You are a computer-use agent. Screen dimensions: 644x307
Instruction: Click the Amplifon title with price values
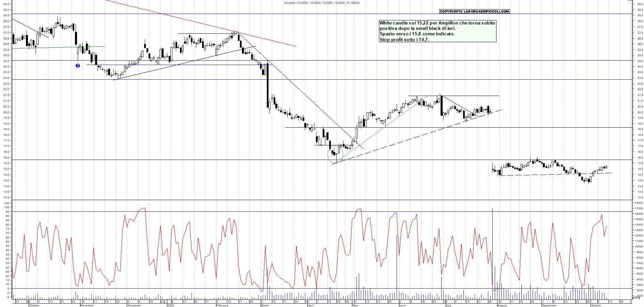(322, 3)
